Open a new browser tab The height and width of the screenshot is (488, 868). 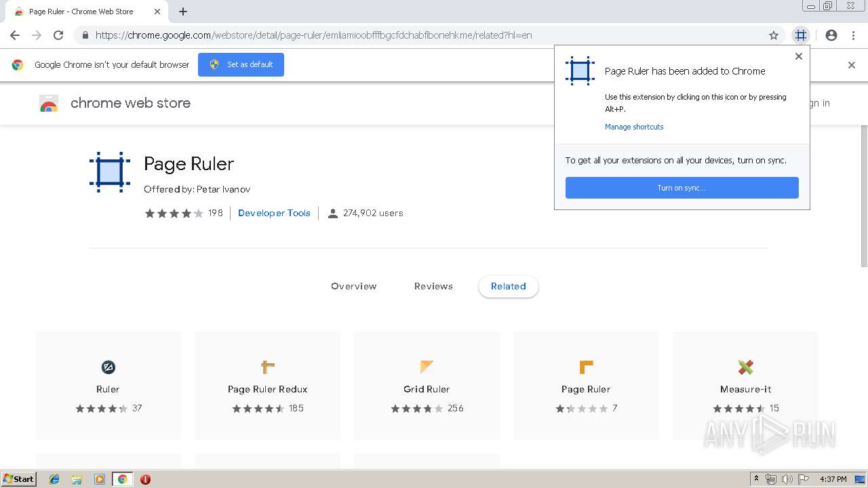coord(183,12)
